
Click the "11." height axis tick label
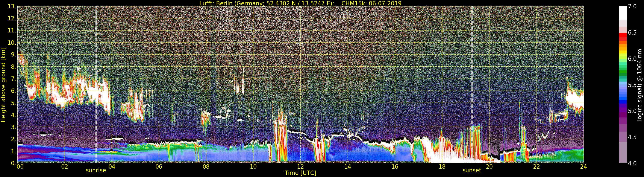12,31
